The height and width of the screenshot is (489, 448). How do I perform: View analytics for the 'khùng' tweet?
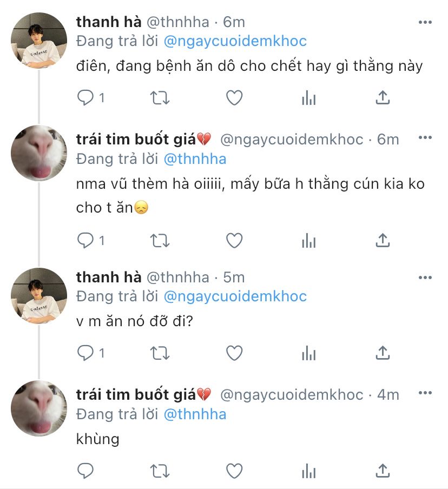click(308, 471)
